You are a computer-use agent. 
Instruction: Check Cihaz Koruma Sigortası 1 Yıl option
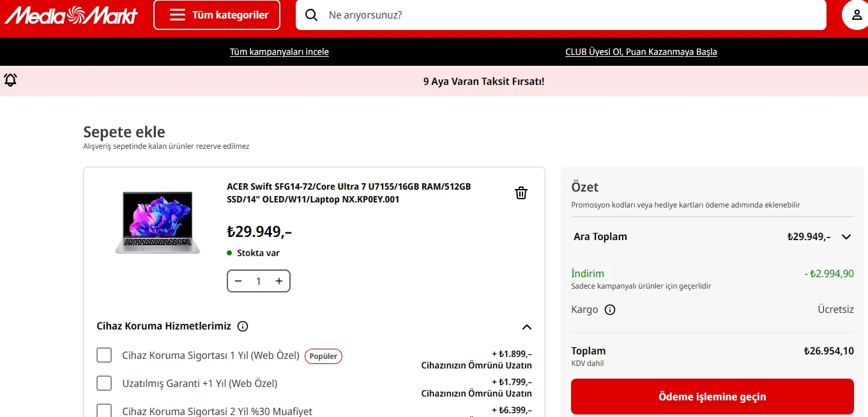(104, 355)
